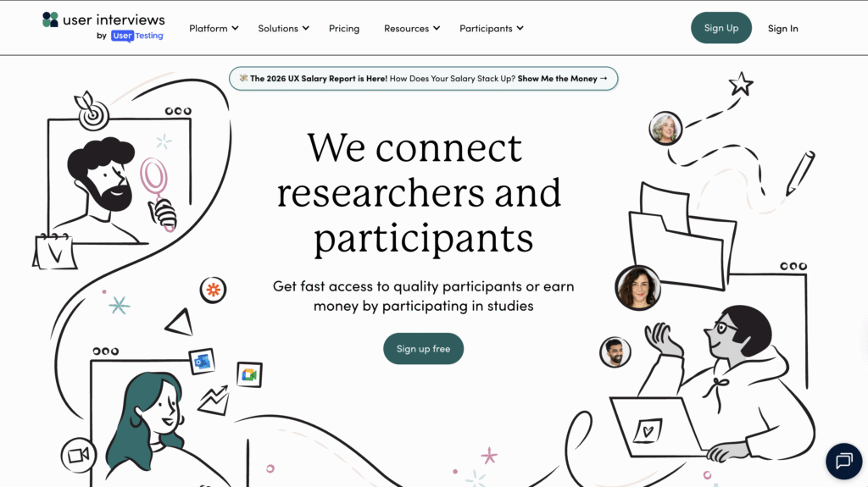Click the Sign In link
Image resolution: width=868 pixels, height=487 pixels.
782,28
